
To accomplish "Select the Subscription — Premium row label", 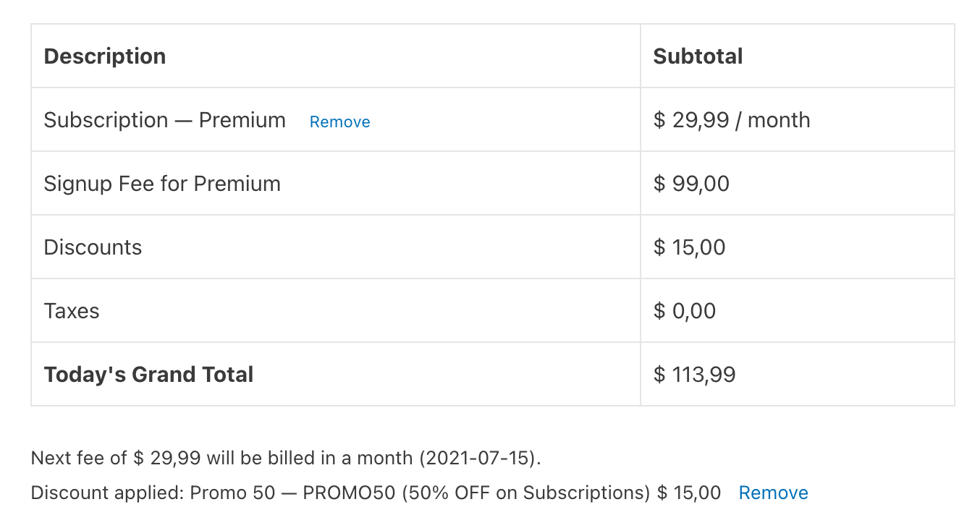I will tap(165, 120).
